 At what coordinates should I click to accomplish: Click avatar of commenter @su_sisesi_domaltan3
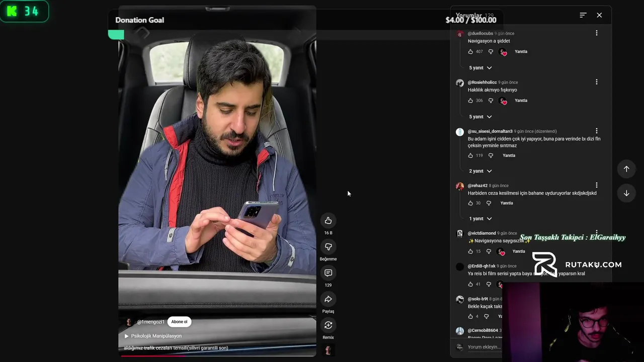pos(460,132)
